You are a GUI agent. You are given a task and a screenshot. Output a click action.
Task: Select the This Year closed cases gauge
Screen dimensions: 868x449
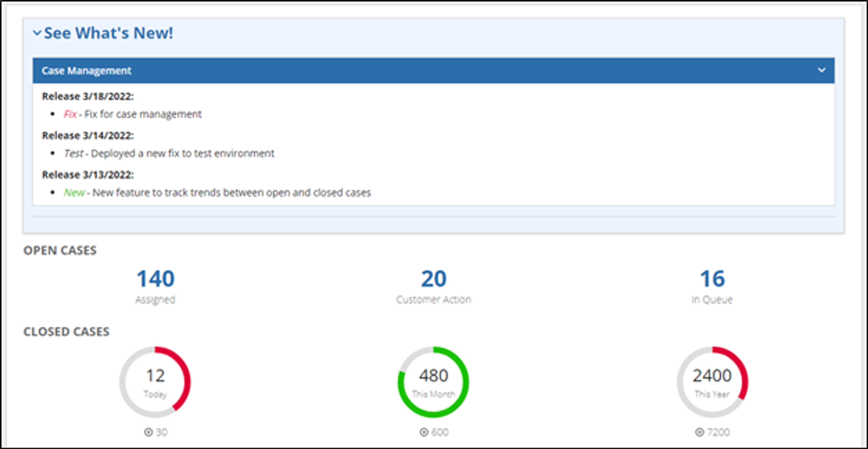(x=712, y=382)
